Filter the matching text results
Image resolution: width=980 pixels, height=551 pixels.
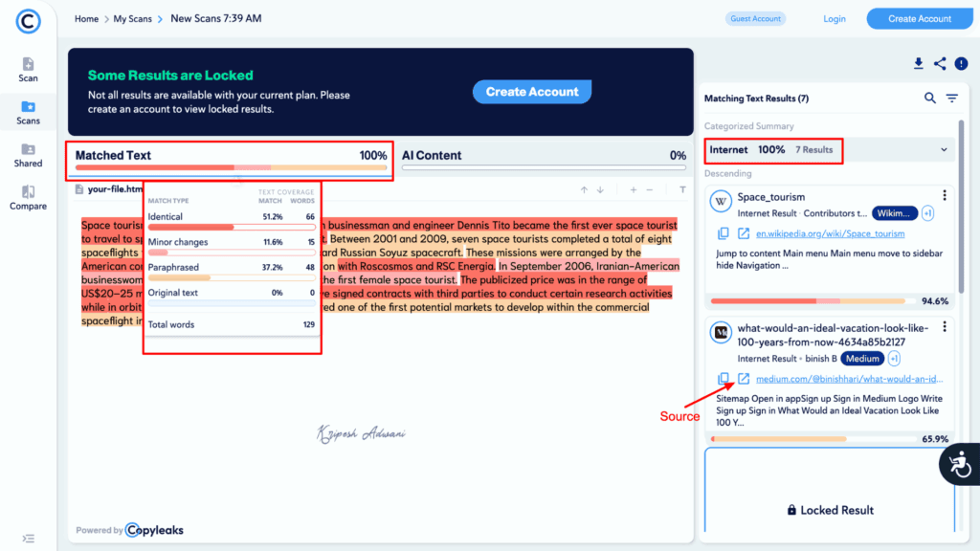coord(951,98)
